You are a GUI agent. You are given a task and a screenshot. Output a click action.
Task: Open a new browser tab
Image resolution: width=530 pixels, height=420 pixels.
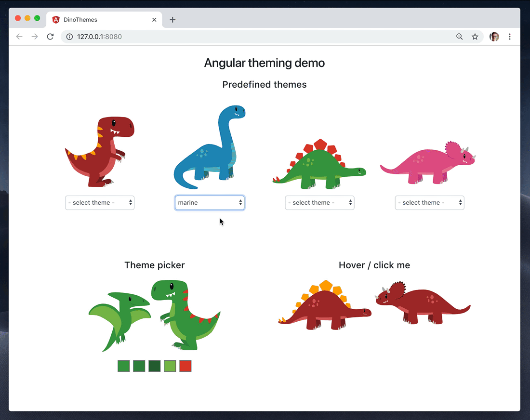pyautogui.click(x=172, y=20)
